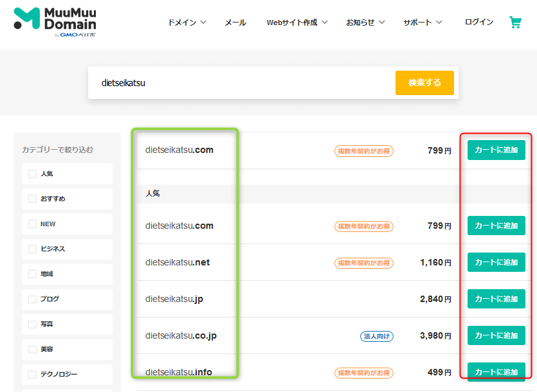
Task: Click the 複数年契約がお得 badge for dietseikatsu.net
Action: coord(363,263)
